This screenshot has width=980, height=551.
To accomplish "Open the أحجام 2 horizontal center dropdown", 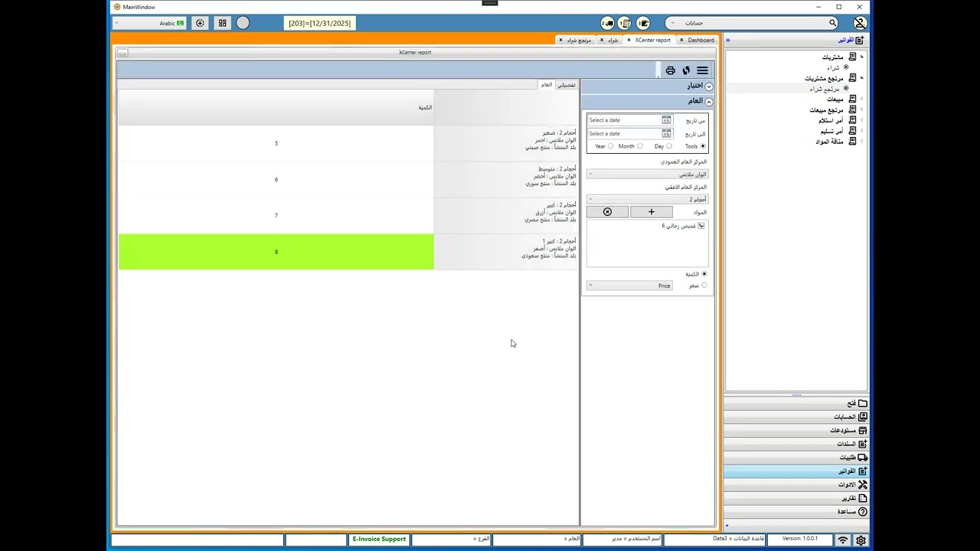I will [x=648, y=199].
